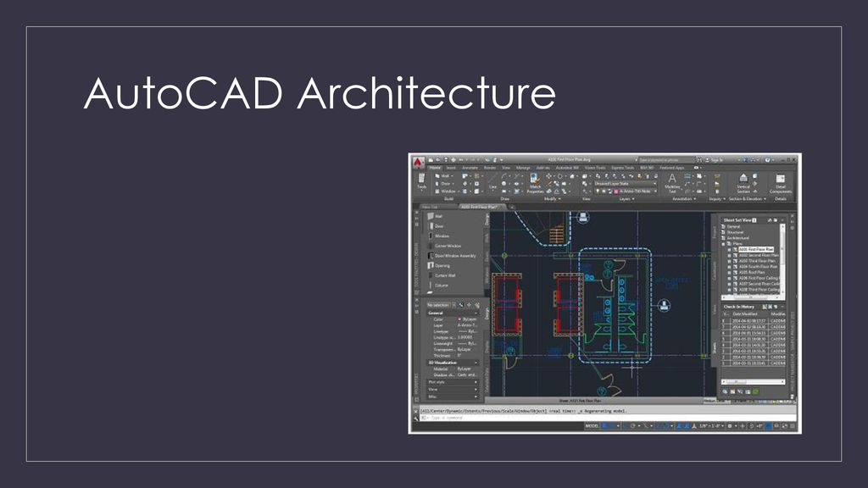Open the AutoCAD application menu logo
Image resolution: width=868 pixels, height=488 pixels.
[418, 163]
